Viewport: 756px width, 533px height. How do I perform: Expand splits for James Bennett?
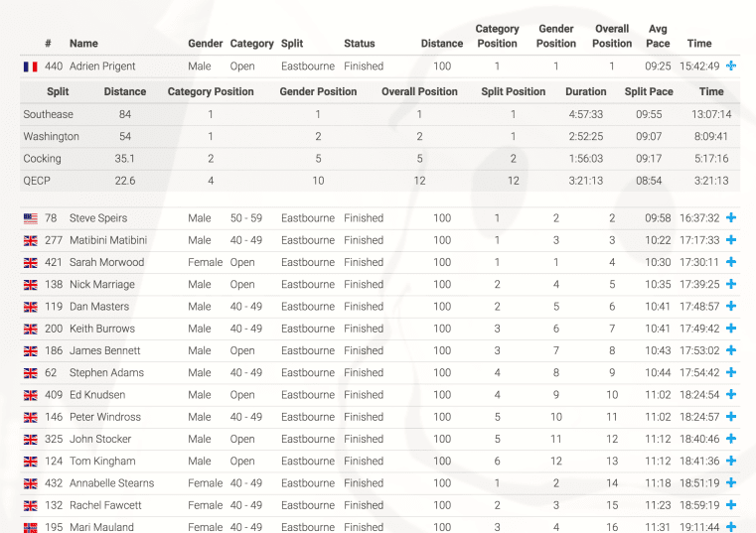[x=731, y=350]
